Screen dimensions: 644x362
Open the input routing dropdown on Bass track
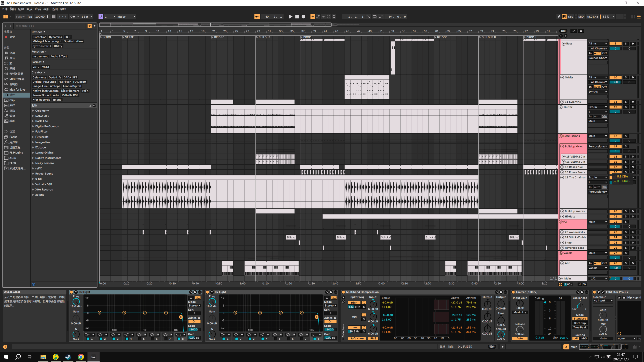(x=597, y=43)
